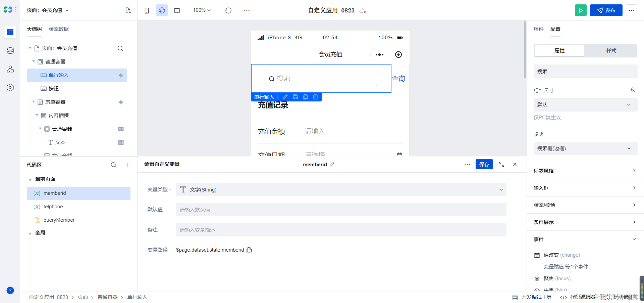
Task: Open the top-right more menu
Action: (x=632, y=10)
